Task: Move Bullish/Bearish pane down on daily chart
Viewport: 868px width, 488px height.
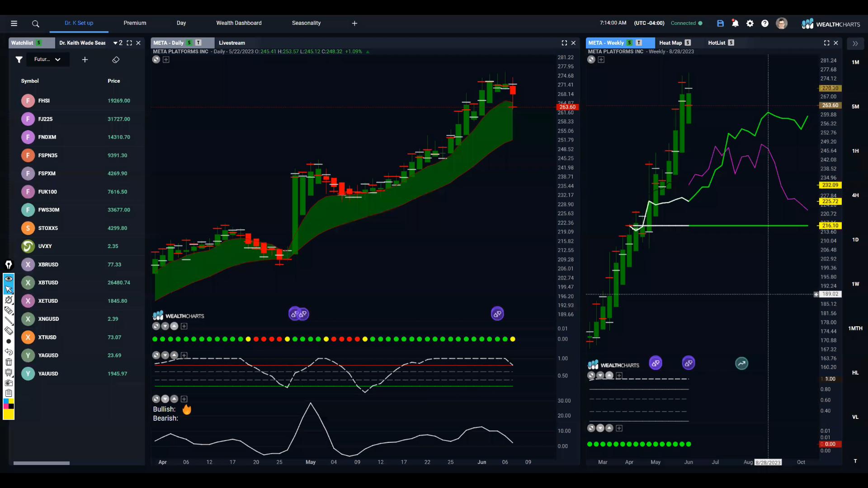Action: [165, 399]
